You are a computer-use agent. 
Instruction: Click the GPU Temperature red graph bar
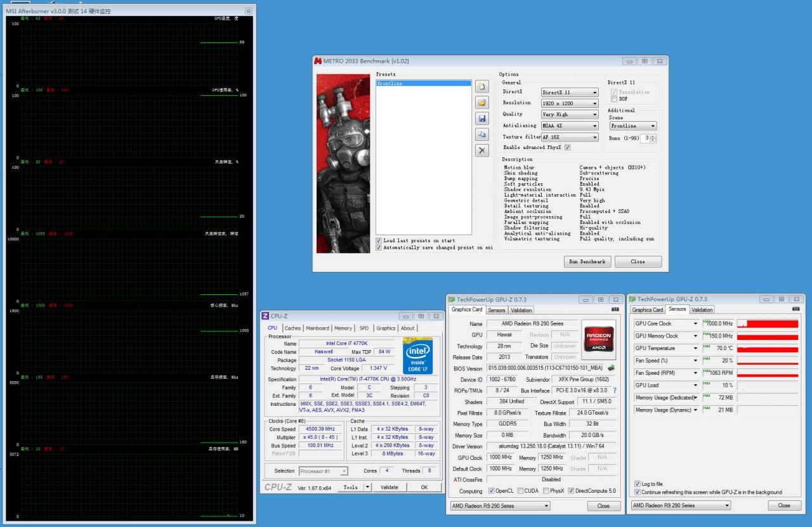tap(768, 348)
